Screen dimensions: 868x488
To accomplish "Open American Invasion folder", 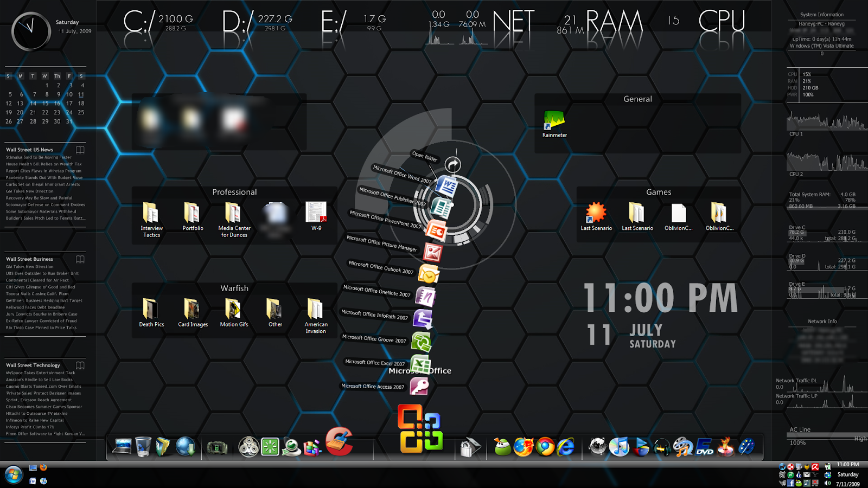I will click(316, 316).
